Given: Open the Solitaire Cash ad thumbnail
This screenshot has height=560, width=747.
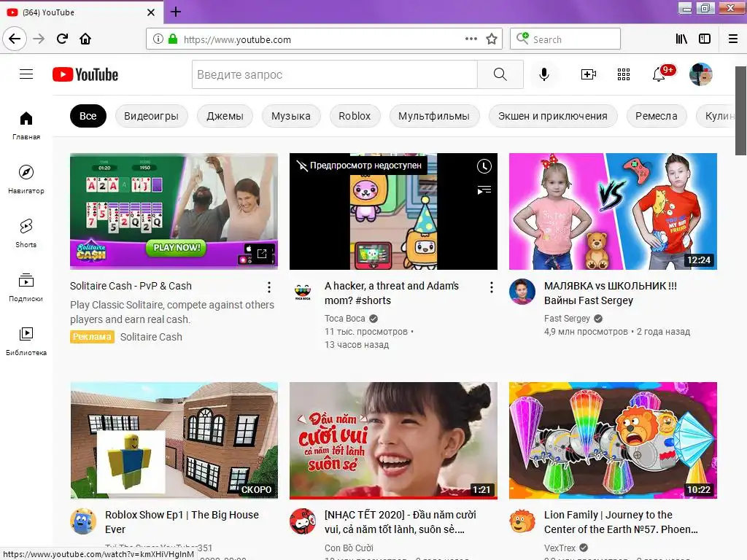Looking at the screenshot, I should (x=174, y=211).
